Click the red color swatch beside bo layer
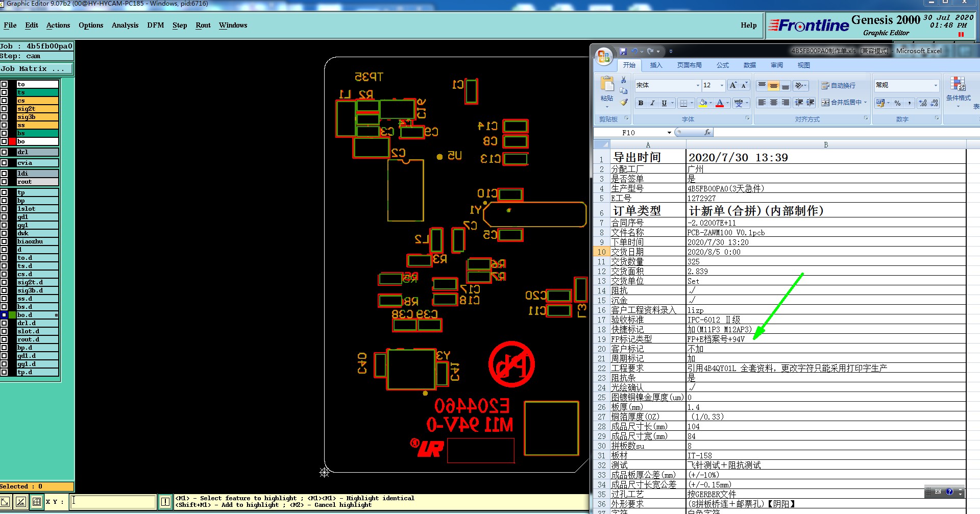This screenshot has width=980, height=514. (x=12, y=141)
